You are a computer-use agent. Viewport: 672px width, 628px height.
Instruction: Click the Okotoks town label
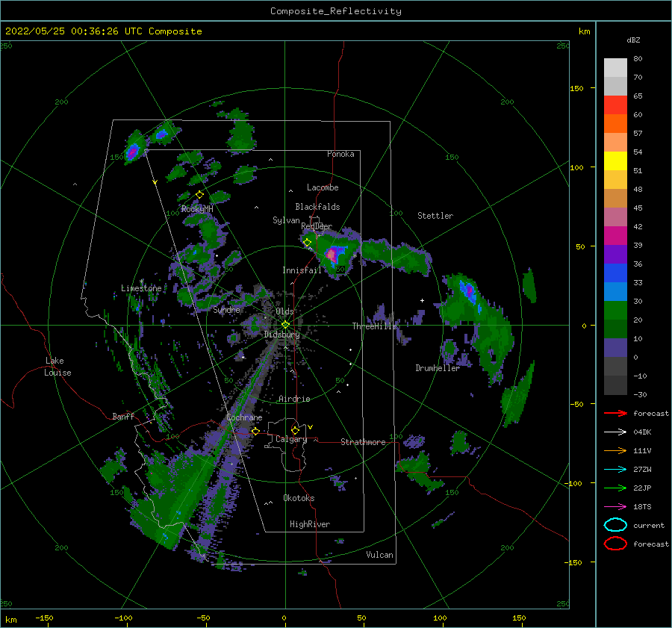299,498
